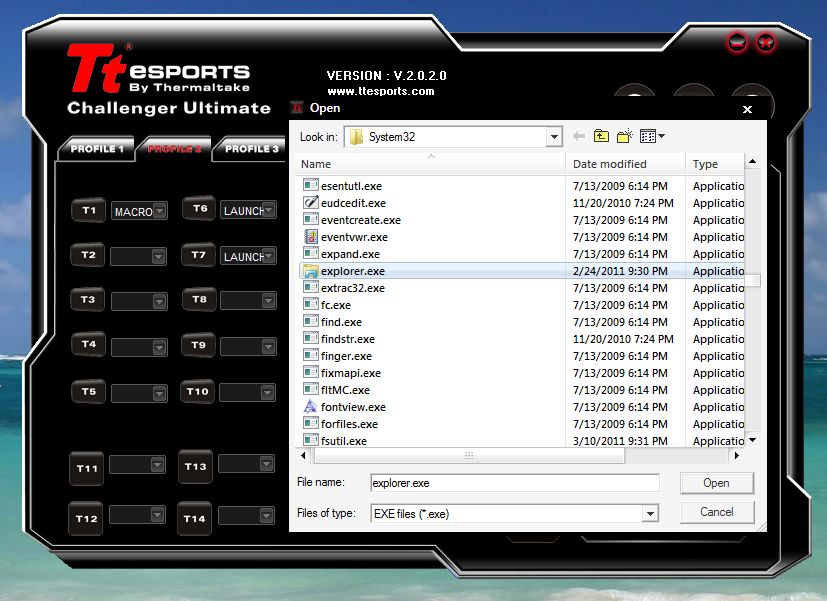Viewport: 827px width, 601px height.
Task: Click the T12 macro key button
Action: [86, 519]
